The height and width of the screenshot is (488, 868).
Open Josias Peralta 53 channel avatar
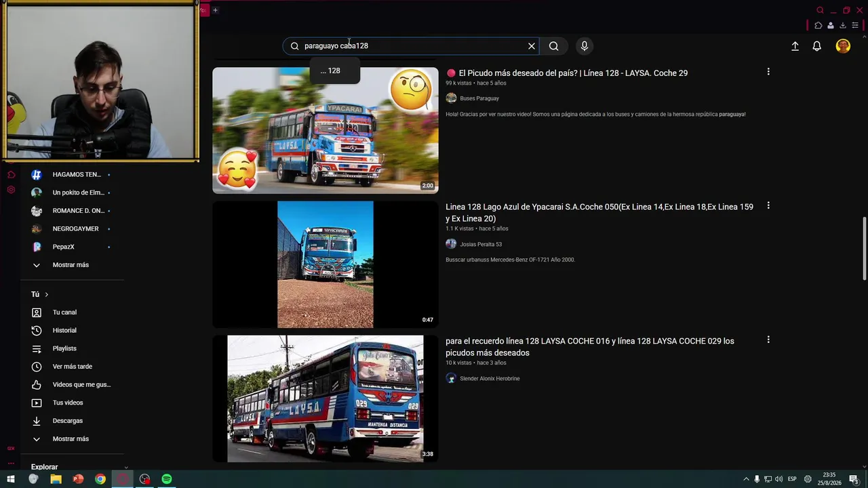click(451, 244)
